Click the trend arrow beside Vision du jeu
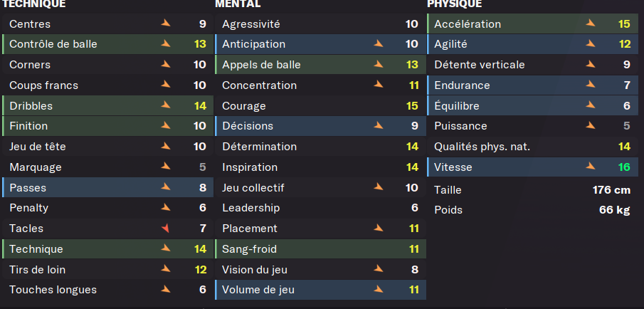Screen dimensions: 644x309 click(379, 269)
